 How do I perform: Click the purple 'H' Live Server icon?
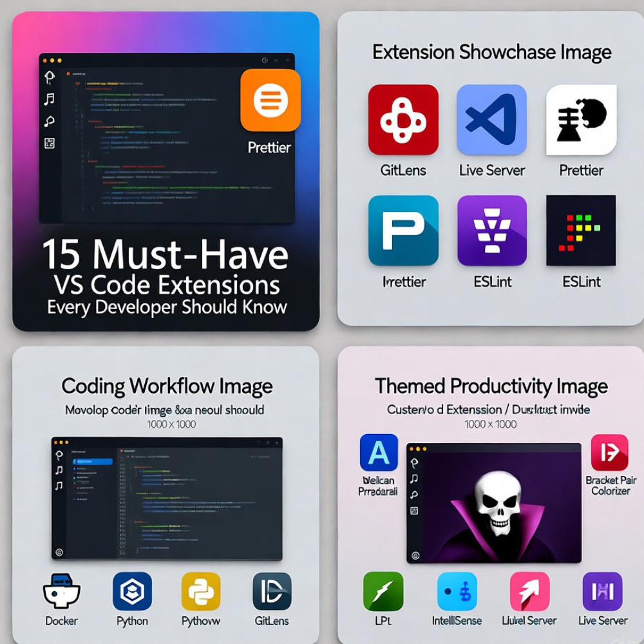tap(601, 593)
